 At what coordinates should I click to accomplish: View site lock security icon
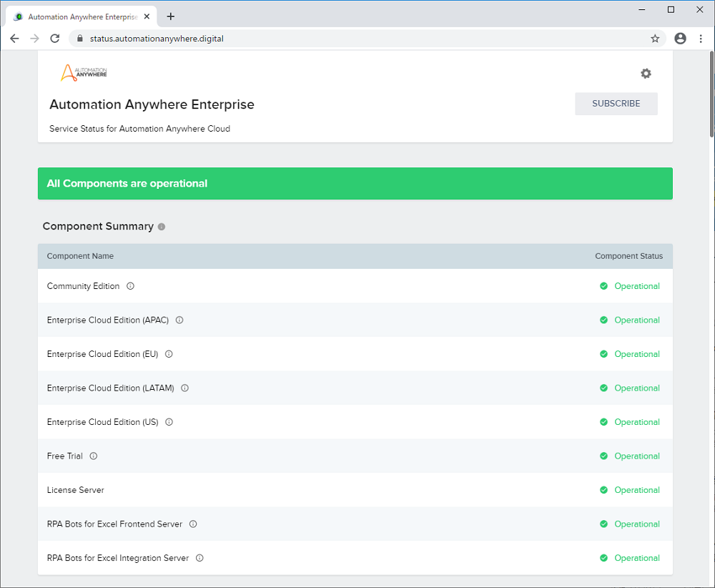pos(80,39)
